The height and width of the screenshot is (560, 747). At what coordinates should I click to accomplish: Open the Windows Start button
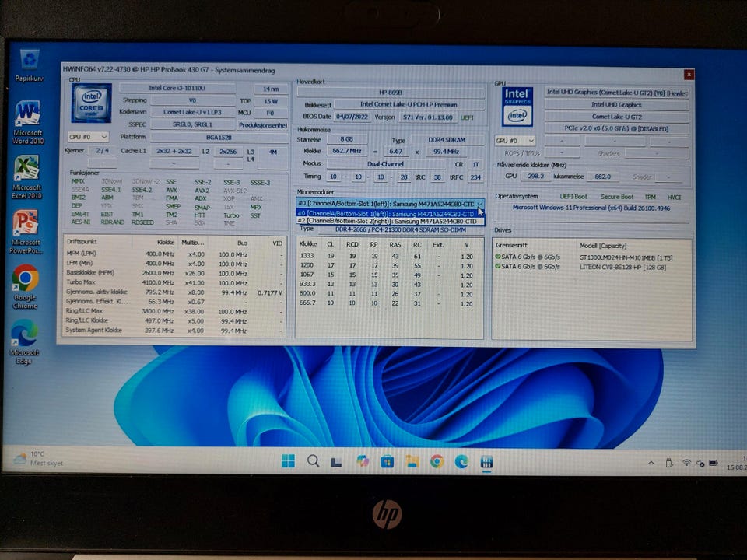(x=288, y=461)
